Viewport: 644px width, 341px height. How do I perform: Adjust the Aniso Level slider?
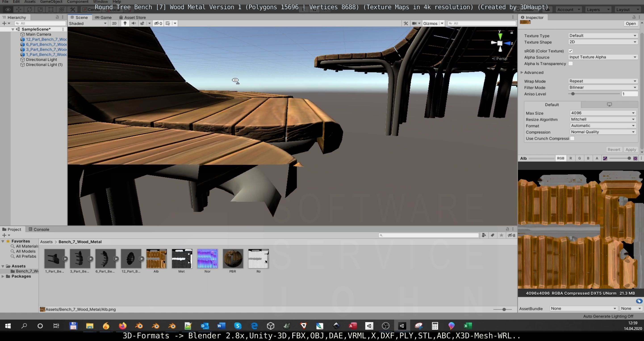point(594,94)
